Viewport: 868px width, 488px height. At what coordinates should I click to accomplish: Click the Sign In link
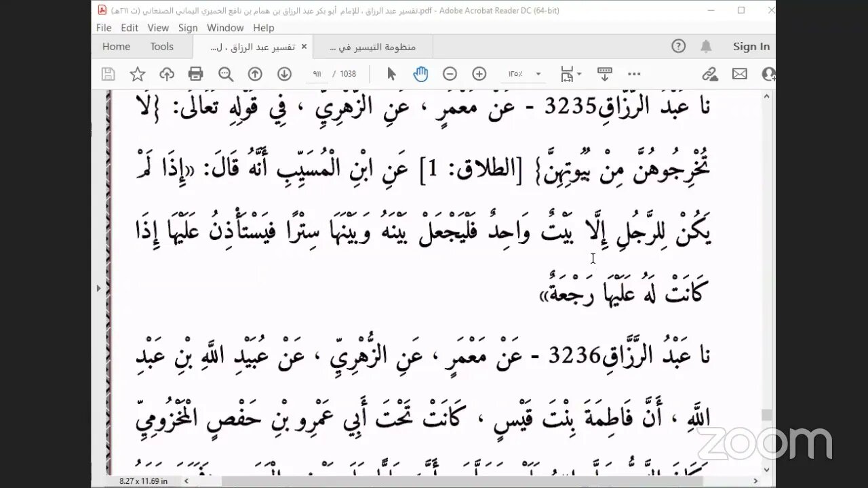click(x=751, y=46)
